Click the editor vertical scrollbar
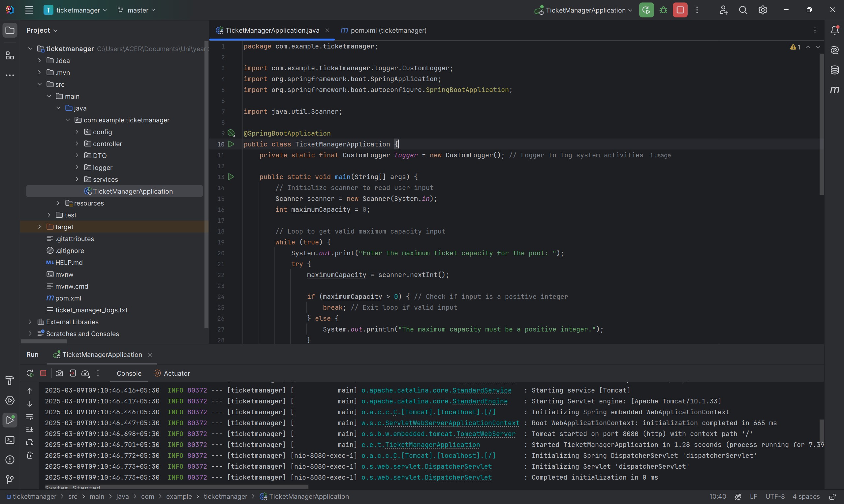The height and width of the screenshot is (504, 844). [822, 124]
